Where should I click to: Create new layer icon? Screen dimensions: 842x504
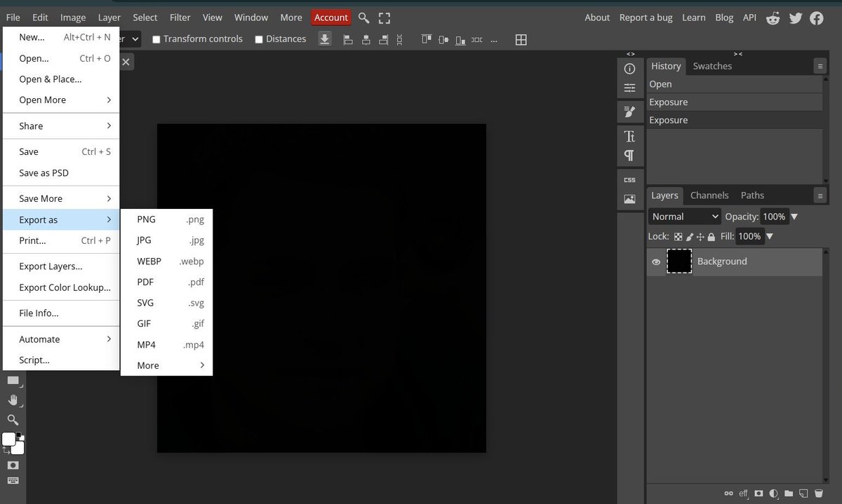coord(804,493)
